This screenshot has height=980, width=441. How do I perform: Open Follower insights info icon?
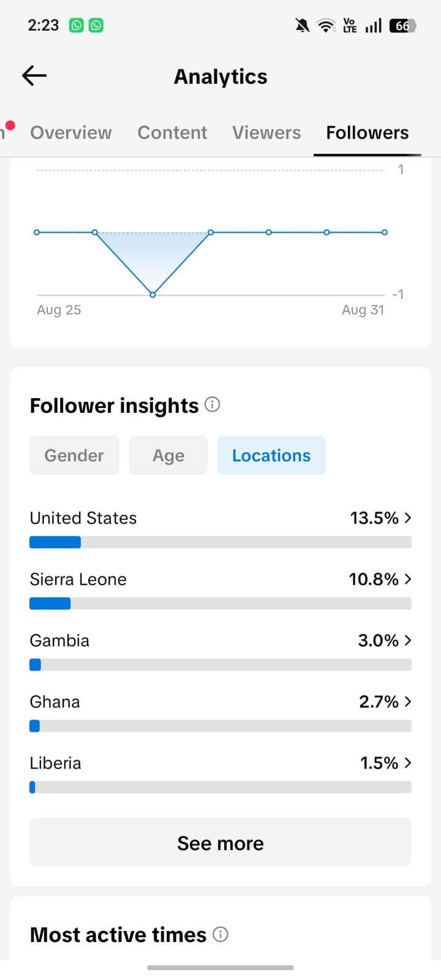[212, 404]
